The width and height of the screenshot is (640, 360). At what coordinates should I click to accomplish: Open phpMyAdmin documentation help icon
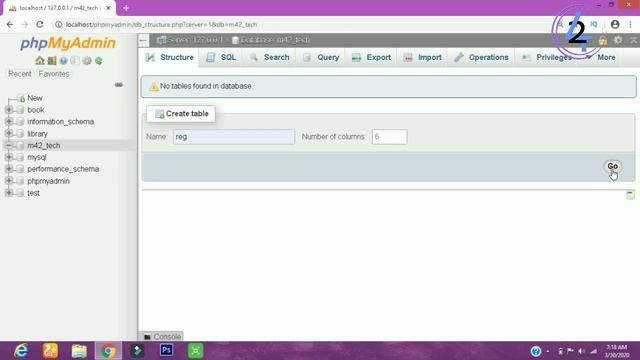(63, 61)
